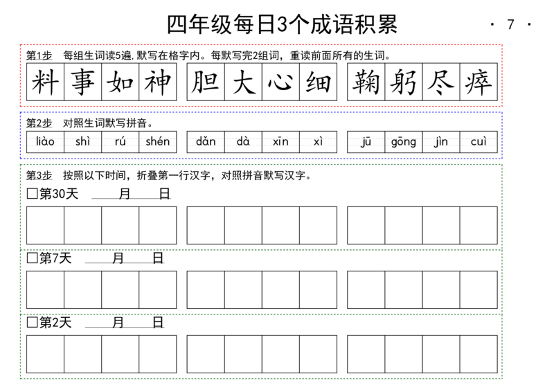Select the pinyin jìn cell
554x392 pixels.
(441, 142)
